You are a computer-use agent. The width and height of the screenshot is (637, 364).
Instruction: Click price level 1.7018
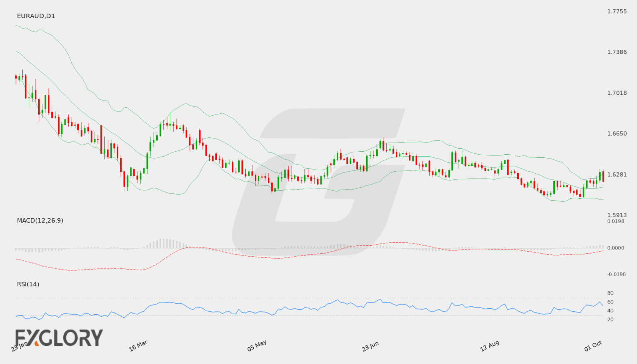pyautogui.click(x=617, y=93)
